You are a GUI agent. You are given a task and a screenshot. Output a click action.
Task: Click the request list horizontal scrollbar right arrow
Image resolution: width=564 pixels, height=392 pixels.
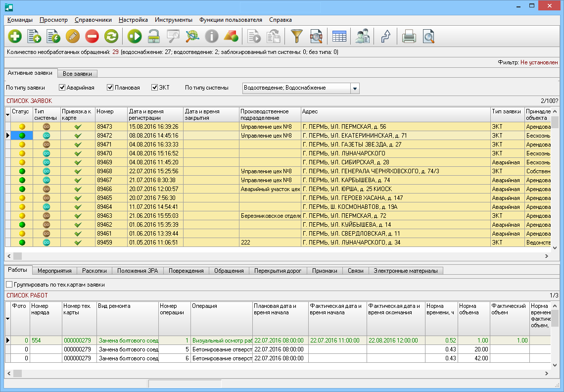tap(547, 256)
